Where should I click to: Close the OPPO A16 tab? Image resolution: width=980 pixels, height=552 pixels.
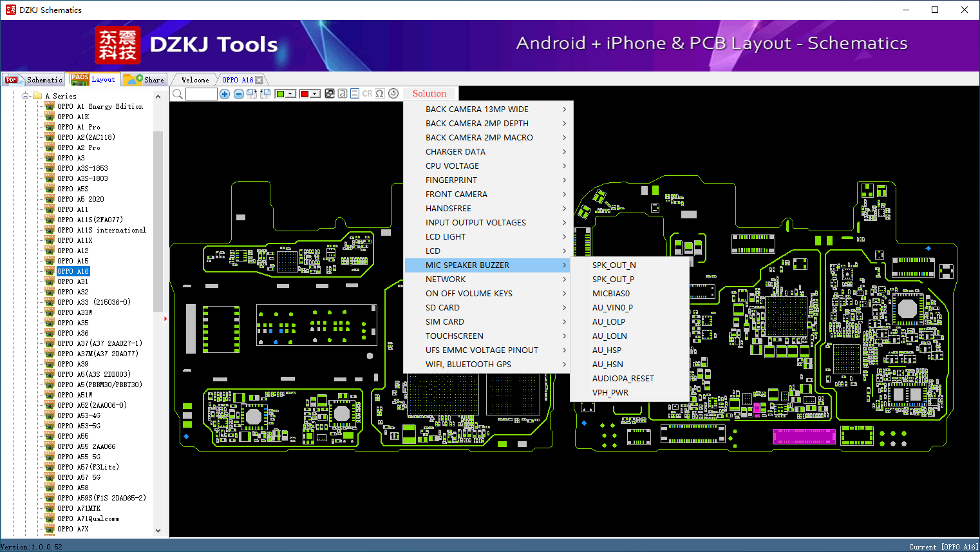(259, 80)
